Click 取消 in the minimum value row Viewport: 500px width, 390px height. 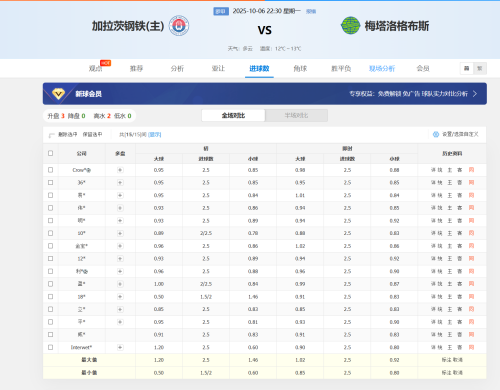[458, 373]
